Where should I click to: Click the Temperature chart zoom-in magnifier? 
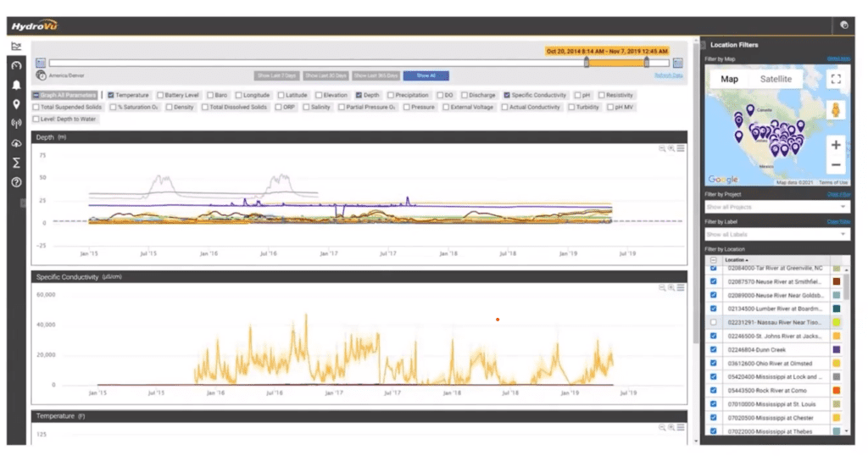[671, 427]
